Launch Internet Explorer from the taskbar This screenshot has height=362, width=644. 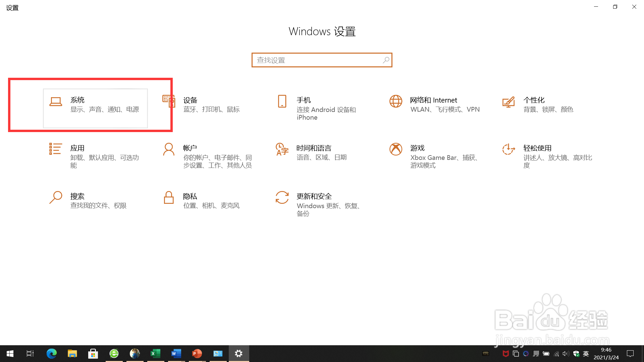pyautogui.click(x=114, y=353)
